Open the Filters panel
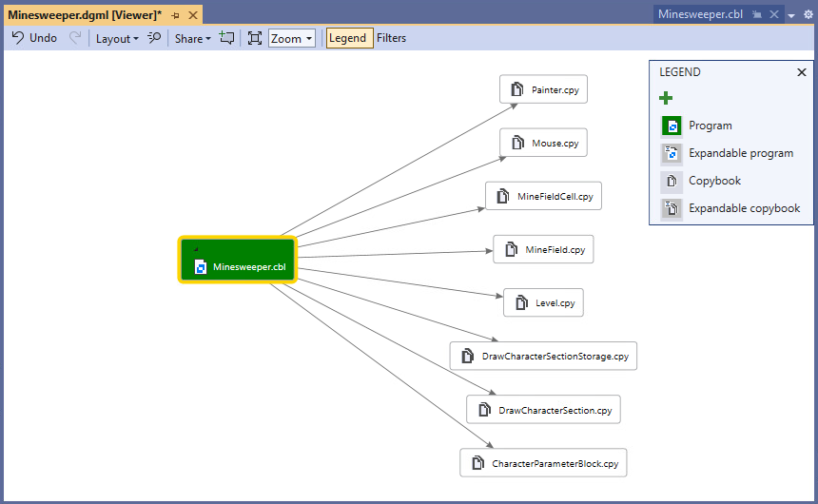Screen dimensions: 818x504 (x=391, y=38)
